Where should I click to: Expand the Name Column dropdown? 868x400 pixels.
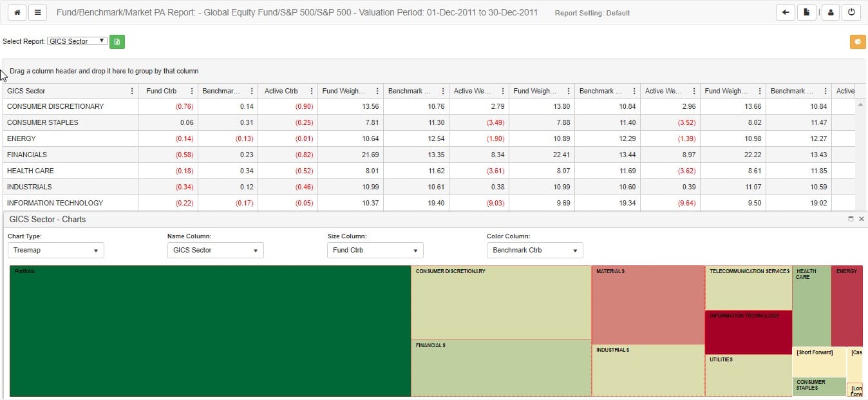216,250
